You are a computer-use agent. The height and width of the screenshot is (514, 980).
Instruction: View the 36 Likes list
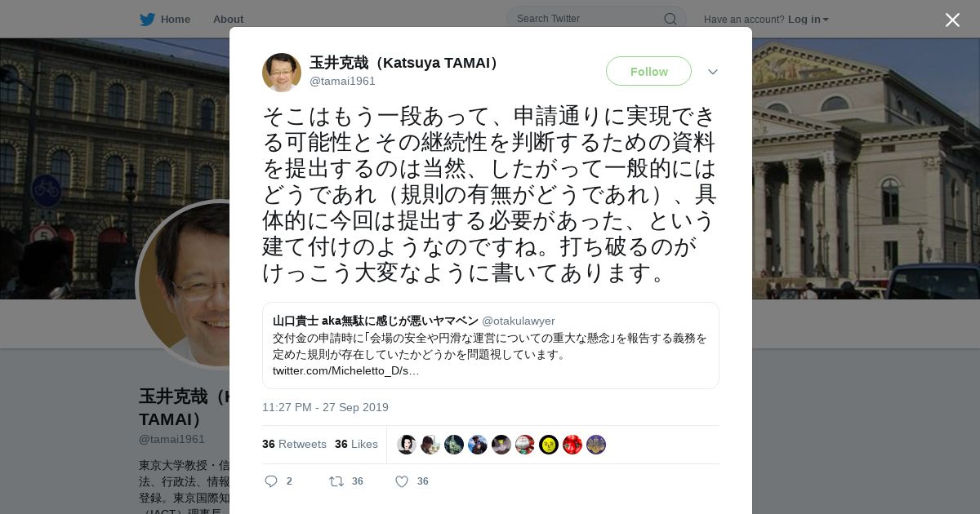pyautogui.click(x=356, y=445)
